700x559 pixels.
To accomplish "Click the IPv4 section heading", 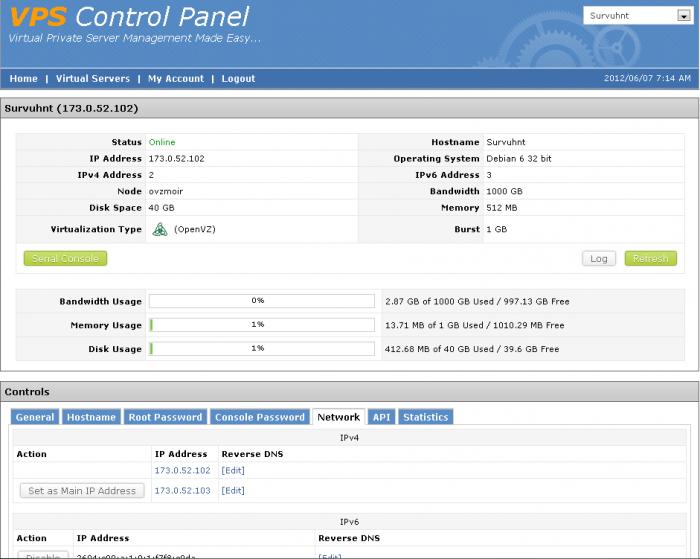I will [349, 438].
